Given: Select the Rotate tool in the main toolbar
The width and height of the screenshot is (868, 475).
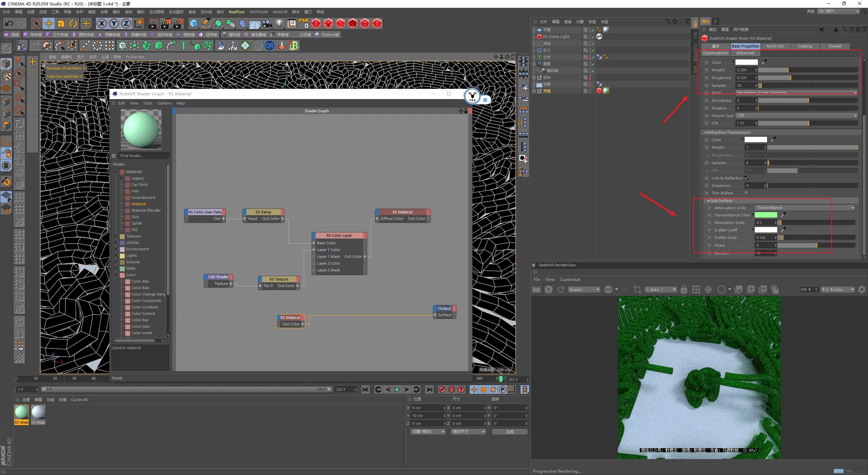Looking at the screenshot, I should pos(73,23).
